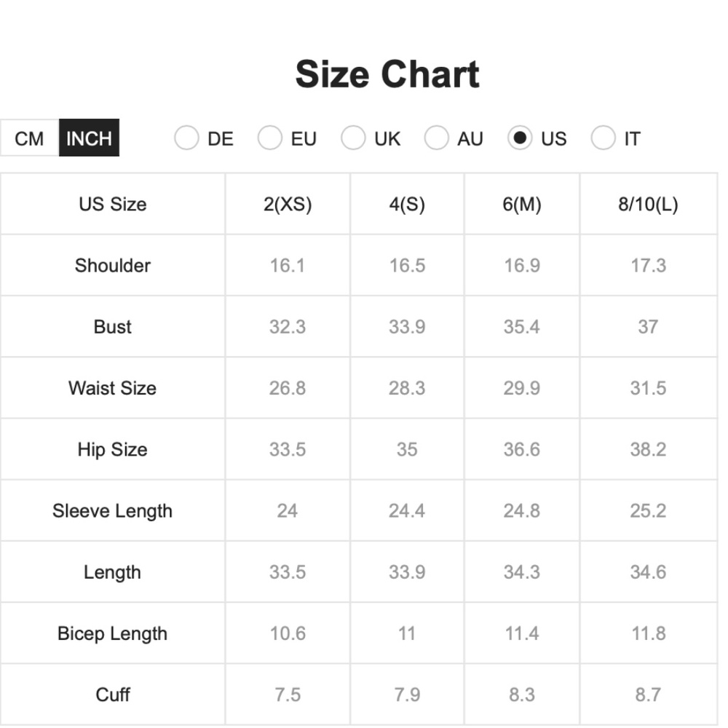This screenshot has height=728, width=728.
Task: Click the Size Chart heading
Action: (387, 74)
